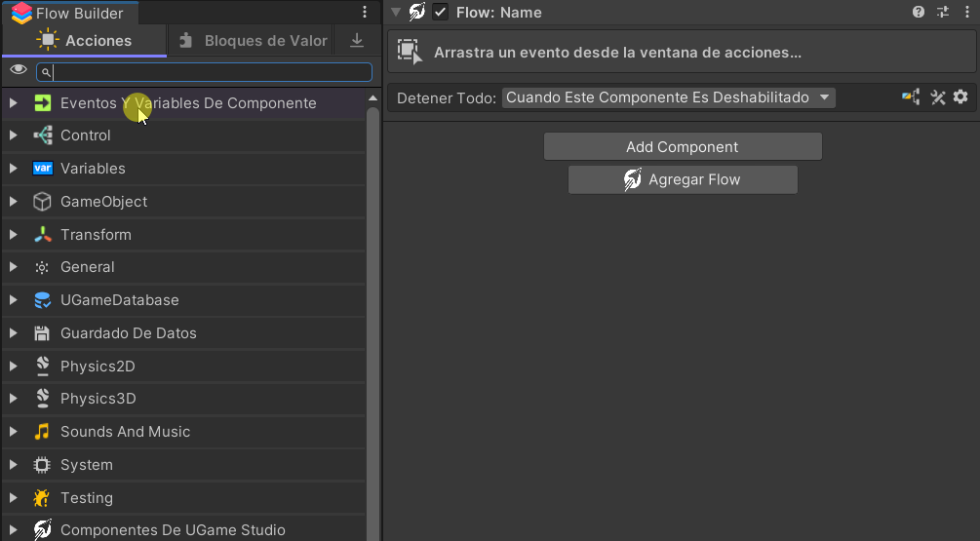Click the Testing bug icon
This screenshot has width=980, height=541.
[42, 498]
